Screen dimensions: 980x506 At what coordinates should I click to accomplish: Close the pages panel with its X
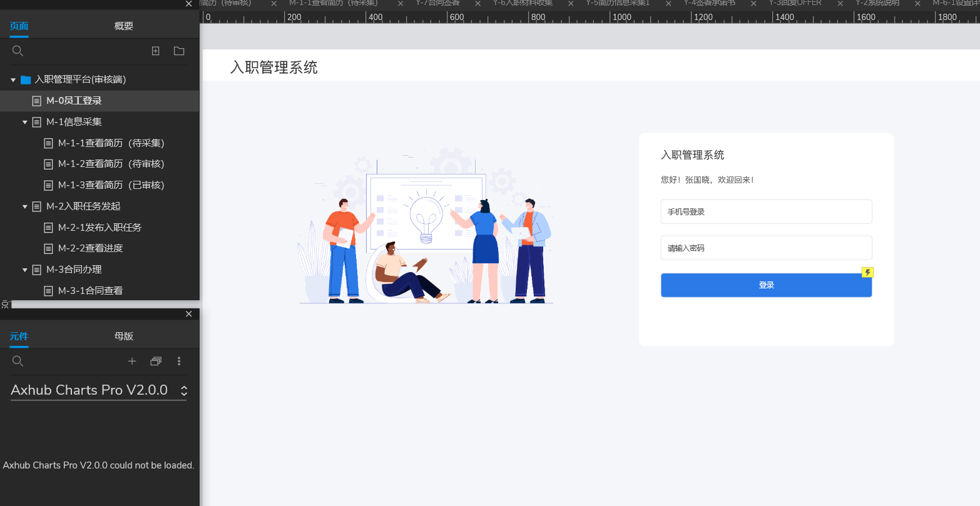[x=189, y=4]
